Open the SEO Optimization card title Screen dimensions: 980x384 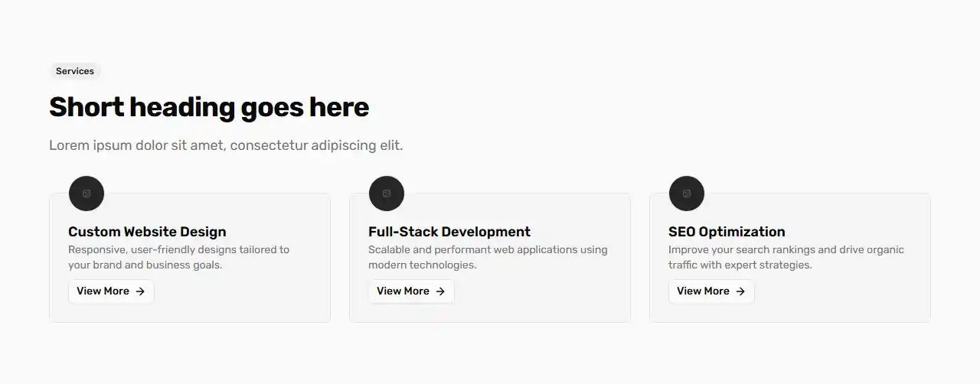point(727,232)
